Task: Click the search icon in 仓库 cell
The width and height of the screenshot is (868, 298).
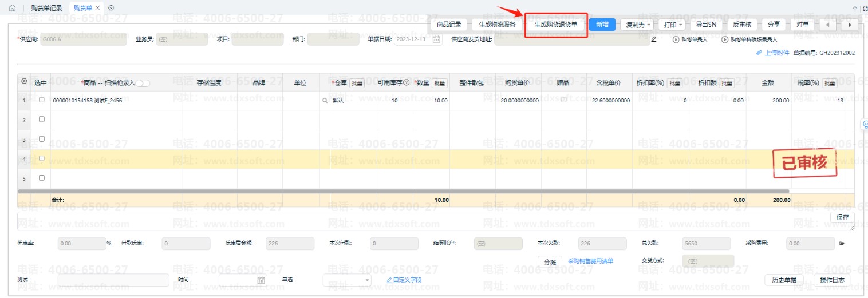Action: [325, 100]
